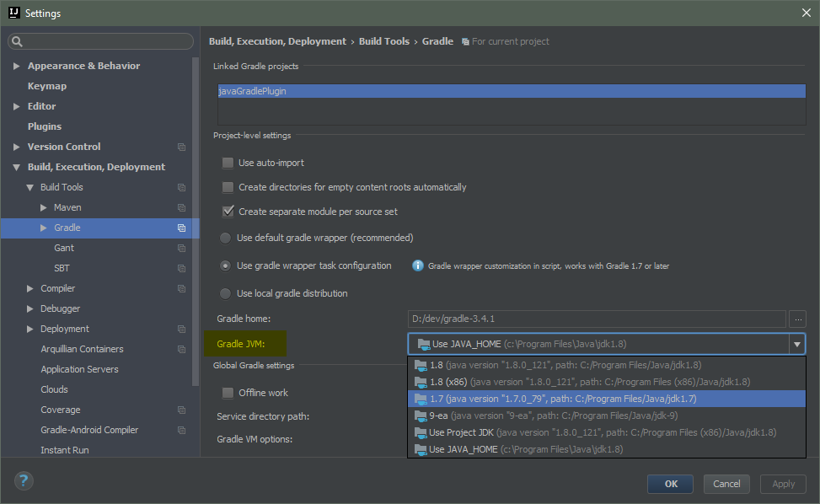820x504 pixels.
Task: Click the project-level icon next to Gradle
Action: pyautogui.click(x=181, y=228)
